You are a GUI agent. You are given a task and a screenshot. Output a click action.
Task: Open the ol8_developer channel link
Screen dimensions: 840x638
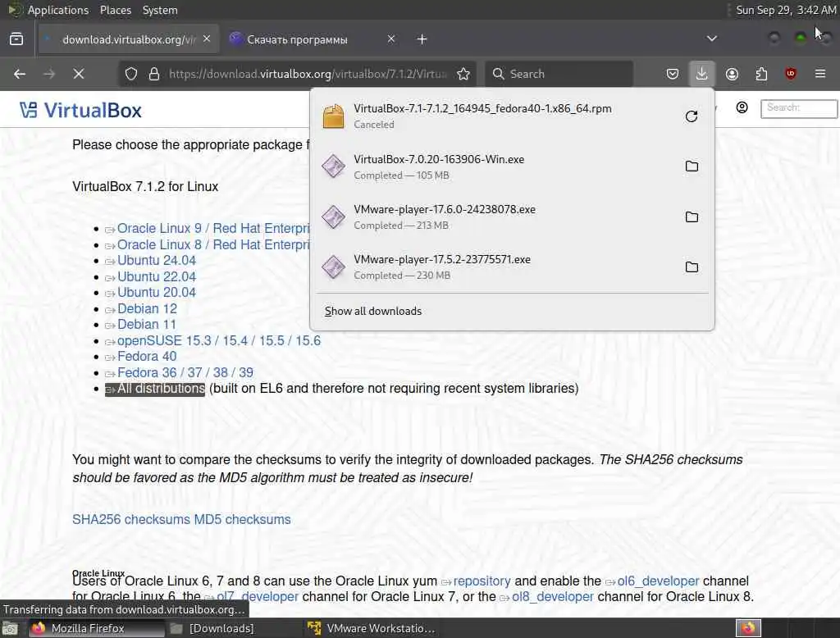click(x=552, y=597)
